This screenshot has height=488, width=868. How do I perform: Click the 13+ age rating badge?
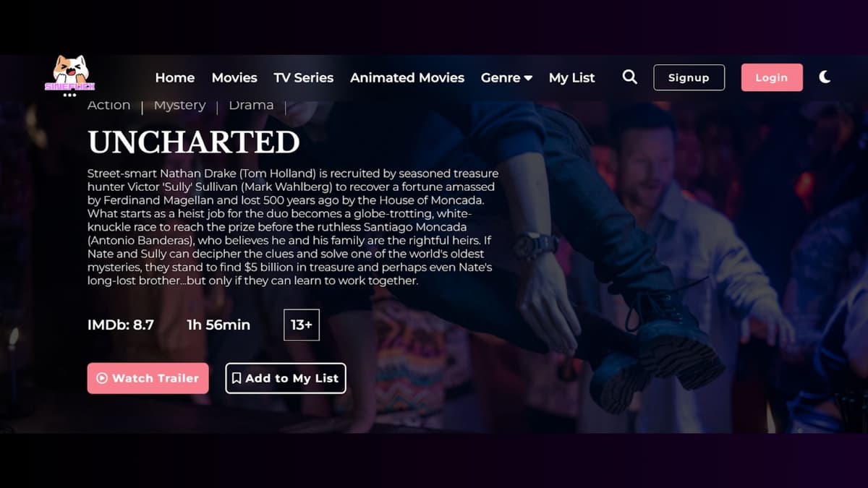point(302,325)
